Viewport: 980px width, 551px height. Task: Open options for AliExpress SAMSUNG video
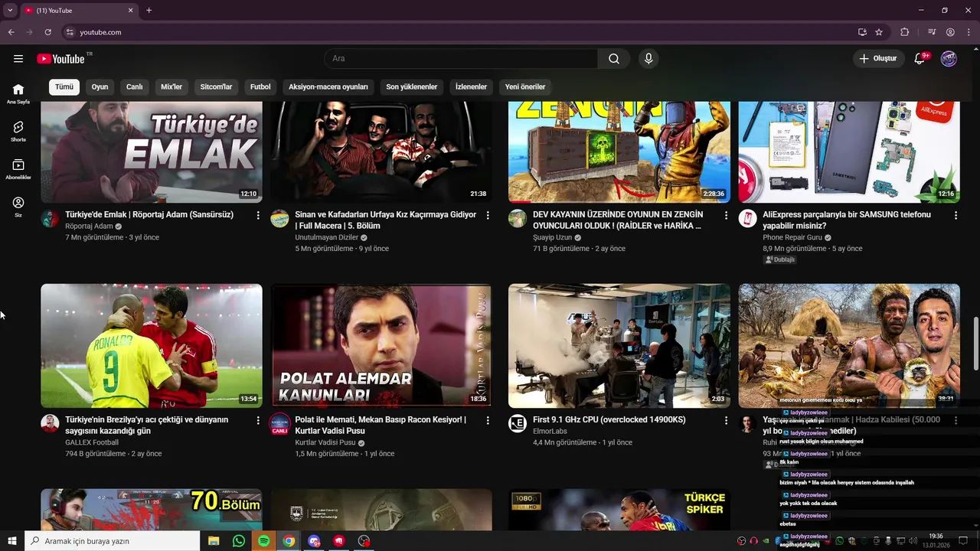click(955, 216)
